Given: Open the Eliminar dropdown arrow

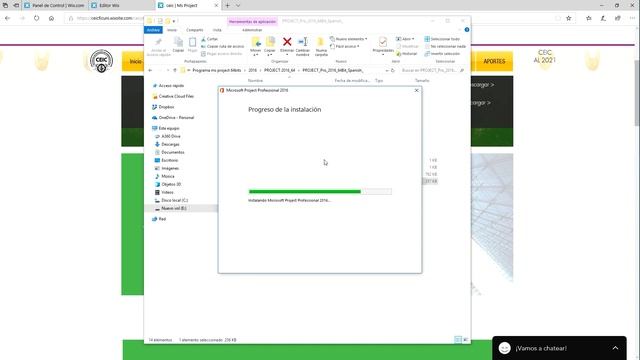Looking at the screenshot, I should tap(287, 54).
